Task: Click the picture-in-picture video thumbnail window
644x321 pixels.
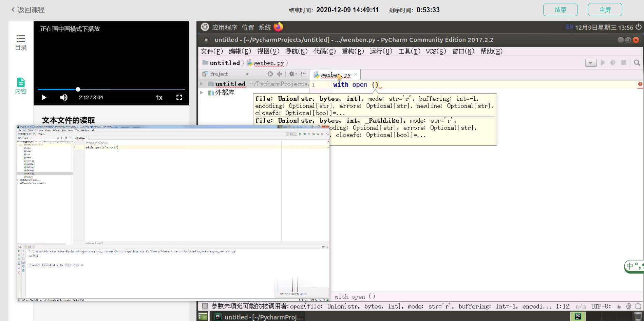Action: coord(173,213)
